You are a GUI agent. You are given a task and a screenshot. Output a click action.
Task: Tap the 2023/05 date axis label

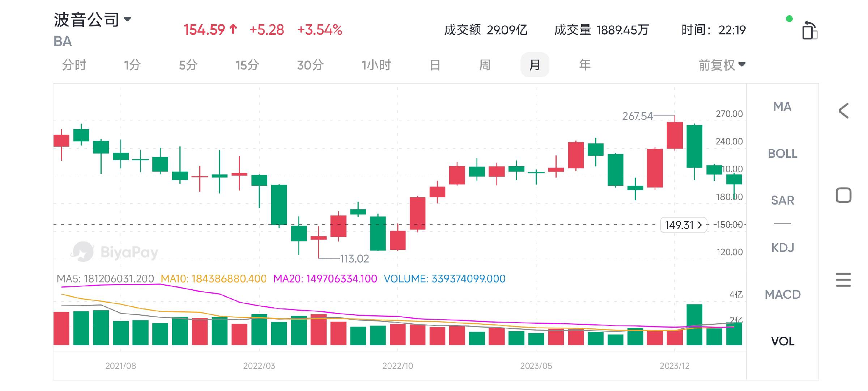pyautogui.click(x=536, y=366)
